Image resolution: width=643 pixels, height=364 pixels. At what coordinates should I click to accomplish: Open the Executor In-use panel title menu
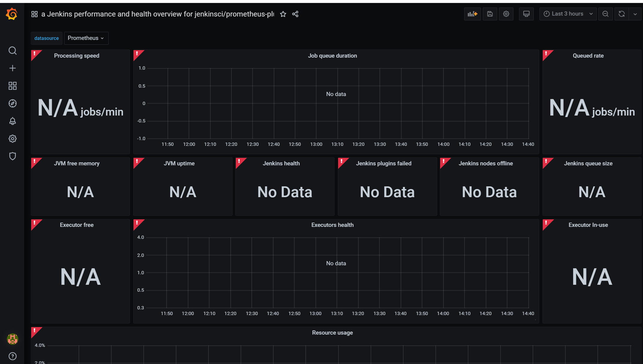point(588,225)
